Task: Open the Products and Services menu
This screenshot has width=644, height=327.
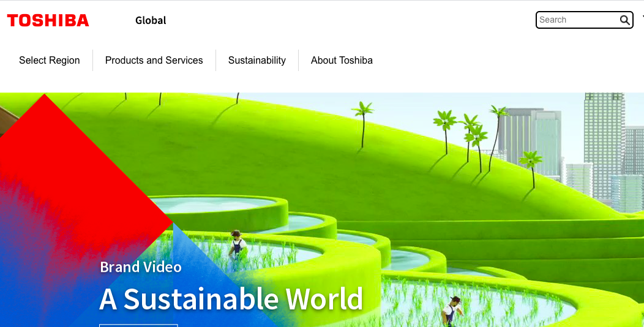Action: 154,60
